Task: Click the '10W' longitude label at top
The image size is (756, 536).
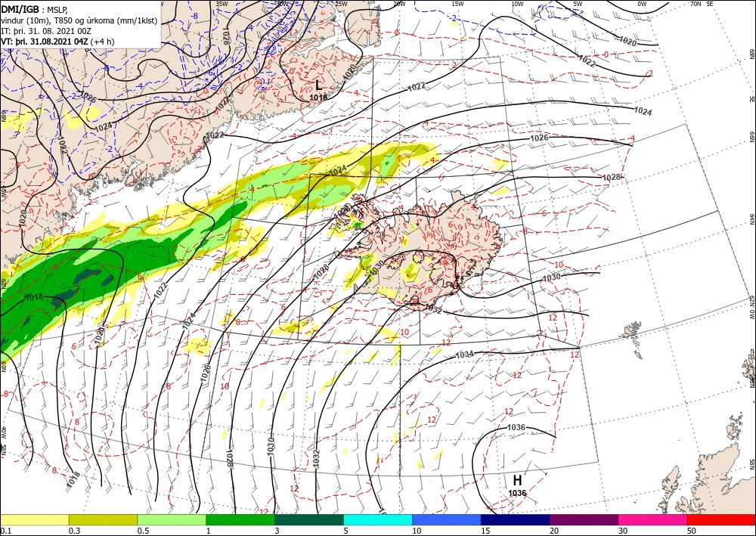Action: [x=517, y=4]
